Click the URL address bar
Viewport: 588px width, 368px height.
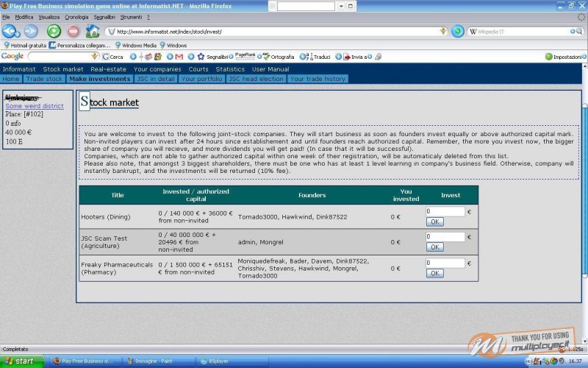(276, 32)
